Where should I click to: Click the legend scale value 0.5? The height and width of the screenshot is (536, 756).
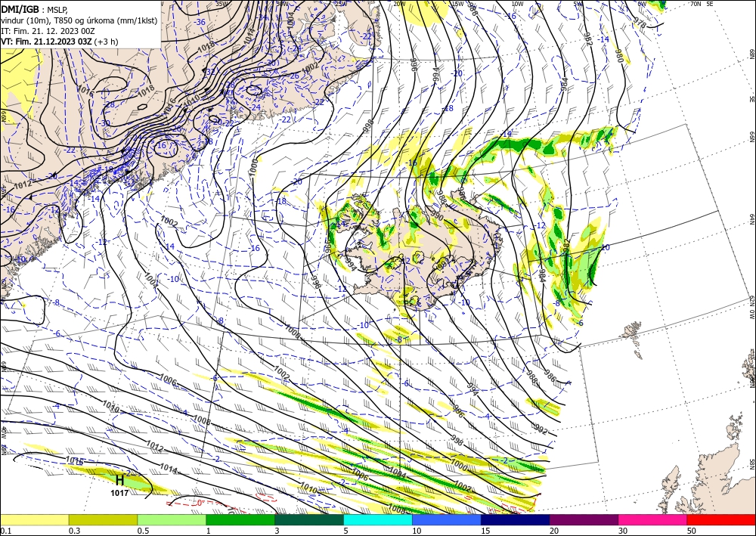[x=143, y=531]
